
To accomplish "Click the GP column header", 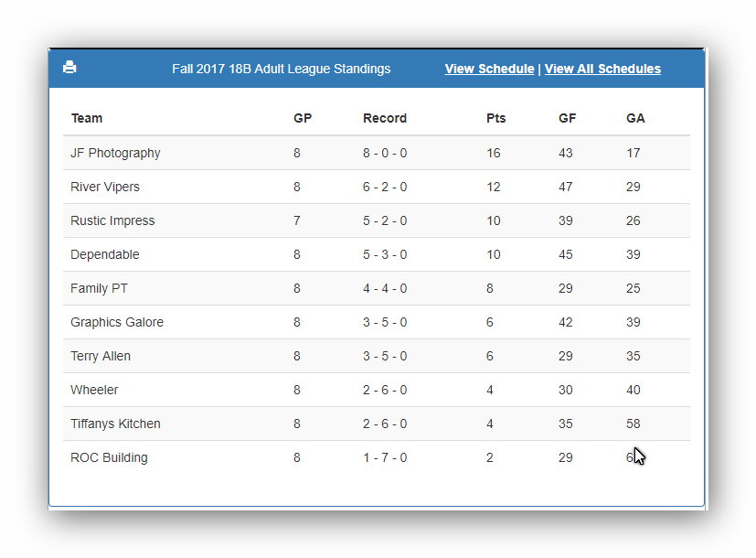I will pyautogui.click(x=303, y=118).
